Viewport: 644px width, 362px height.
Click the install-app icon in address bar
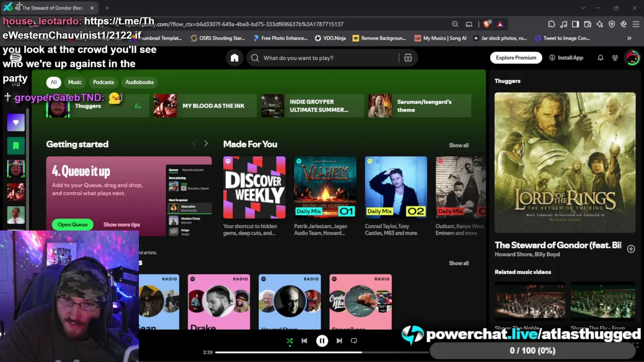[469, 24]
